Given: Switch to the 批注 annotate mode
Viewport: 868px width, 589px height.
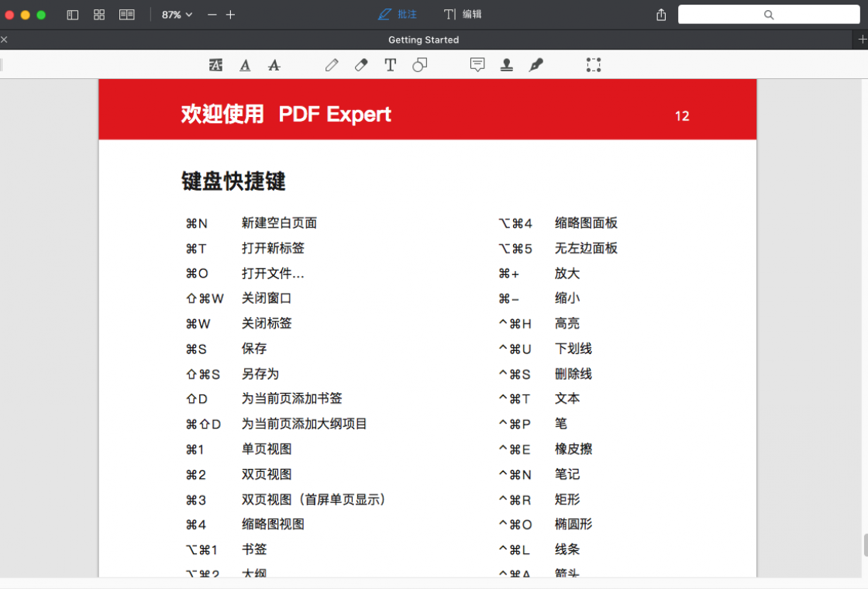Looking at the screenshot, I should [x=398, y=15].
